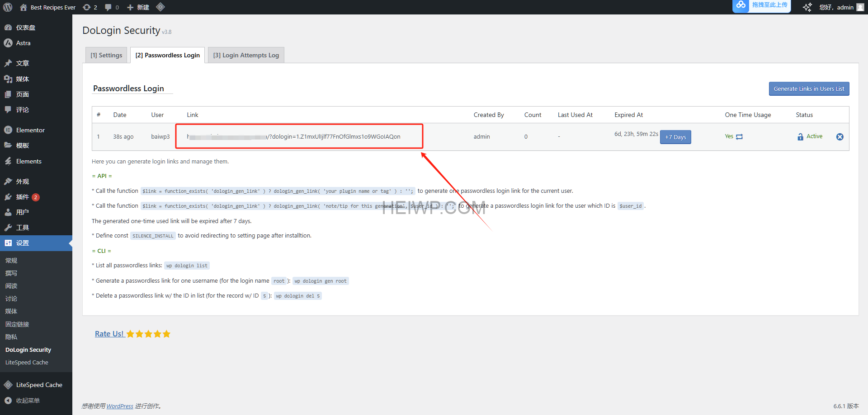Click the admin Created By cell
The width and height of the screenshot is (868, 415).
pyautogui.click(x=481, y=136)
